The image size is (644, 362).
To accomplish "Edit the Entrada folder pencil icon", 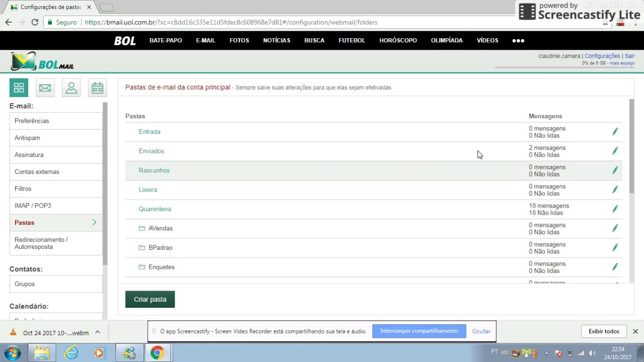I will pyautogui.click(x=615, y=132).
